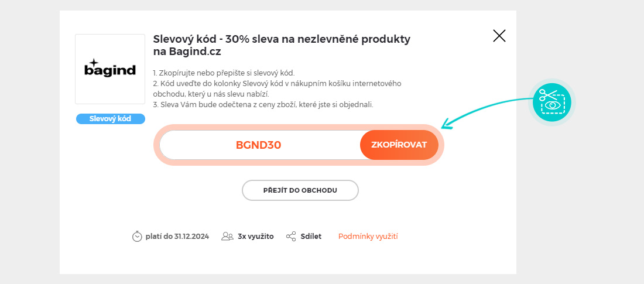Click the people usage count icon
Viewport: 644px width, 284px height.
227,237
